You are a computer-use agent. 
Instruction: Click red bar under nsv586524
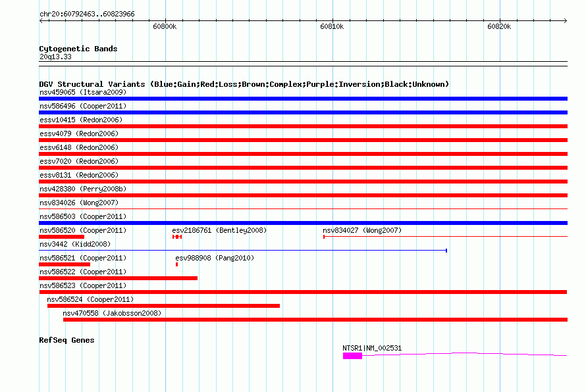click(x=163, y=306)
